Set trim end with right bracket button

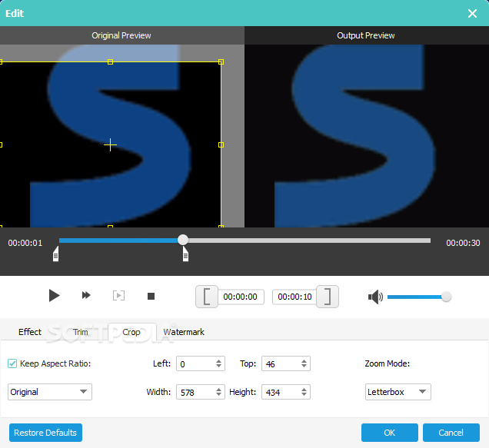[x=327, y=297]
